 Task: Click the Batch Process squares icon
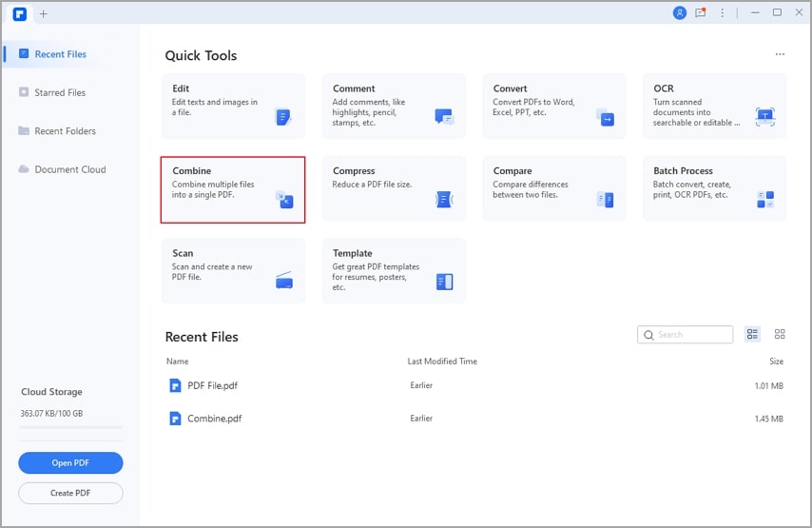765,200
